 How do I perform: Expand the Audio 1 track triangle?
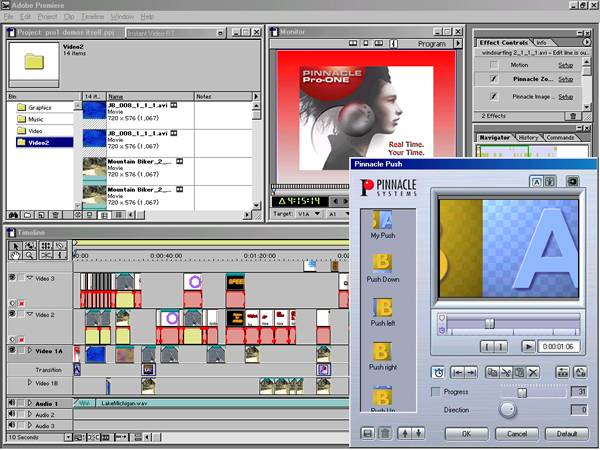click(x=29, y=403)
